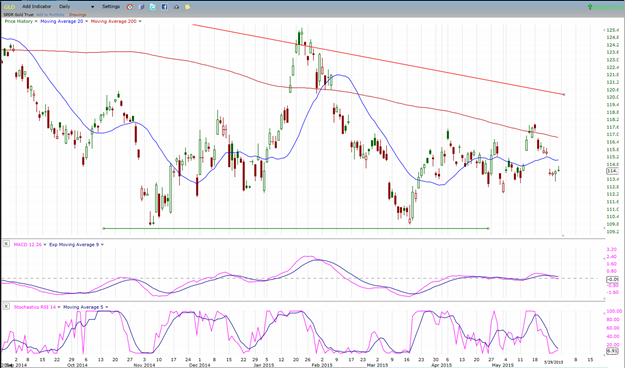This screenshot has height=368, width=625.
Task: Open MACD 12 26 settings dropdown
Action: (x=45, y=245)
